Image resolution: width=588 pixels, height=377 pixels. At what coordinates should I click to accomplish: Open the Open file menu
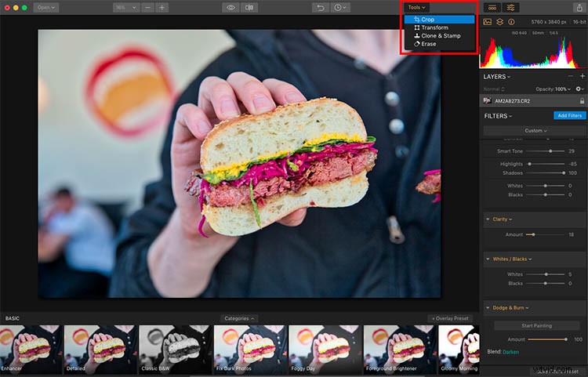[x=46, y=8]
